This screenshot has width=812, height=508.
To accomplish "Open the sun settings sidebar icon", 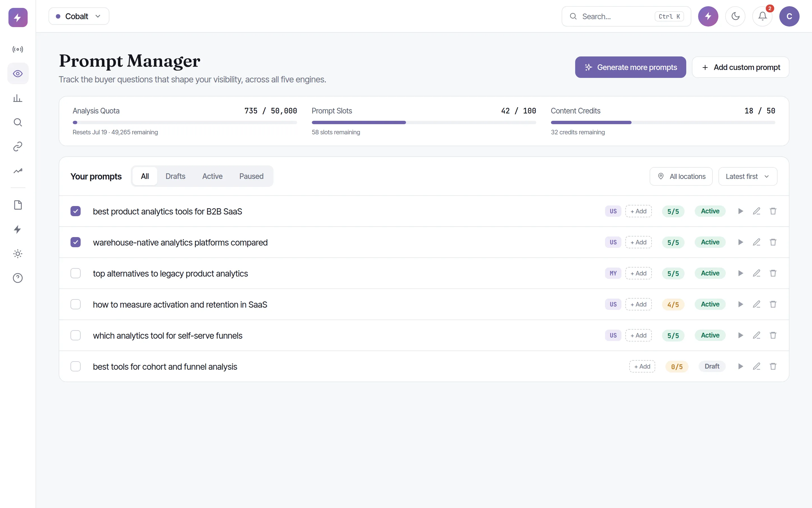I will 18,254.
